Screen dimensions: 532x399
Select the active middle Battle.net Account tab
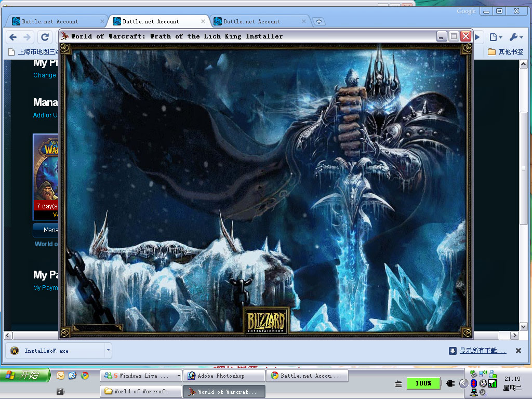pos(158,21)
